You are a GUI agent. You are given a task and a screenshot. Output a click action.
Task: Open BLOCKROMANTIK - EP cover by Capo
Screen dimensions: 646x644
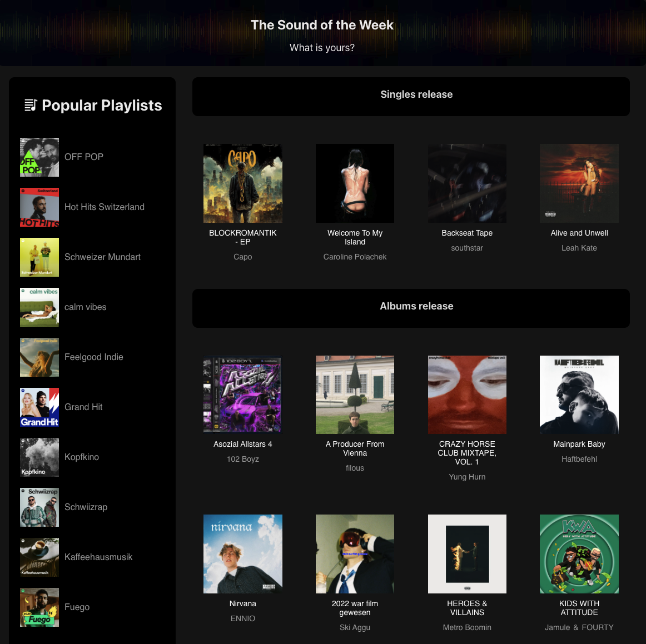click(242, 183)
